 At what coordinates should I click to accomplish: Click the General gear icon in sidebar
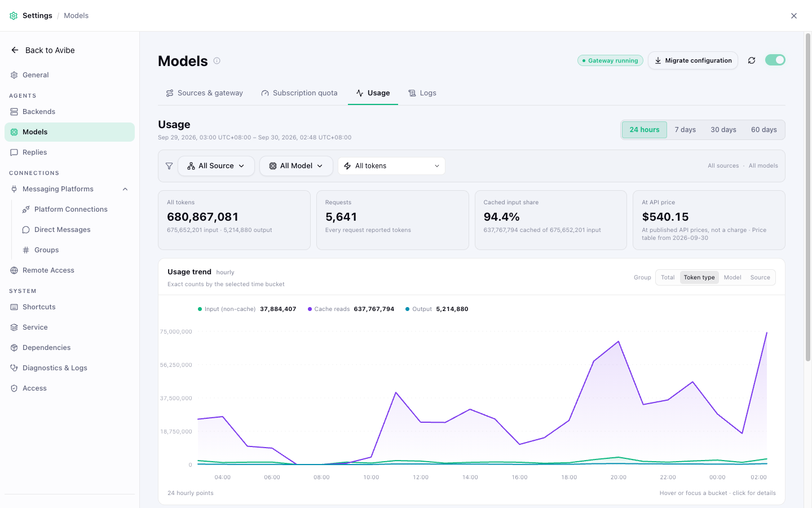coord(14,75)
